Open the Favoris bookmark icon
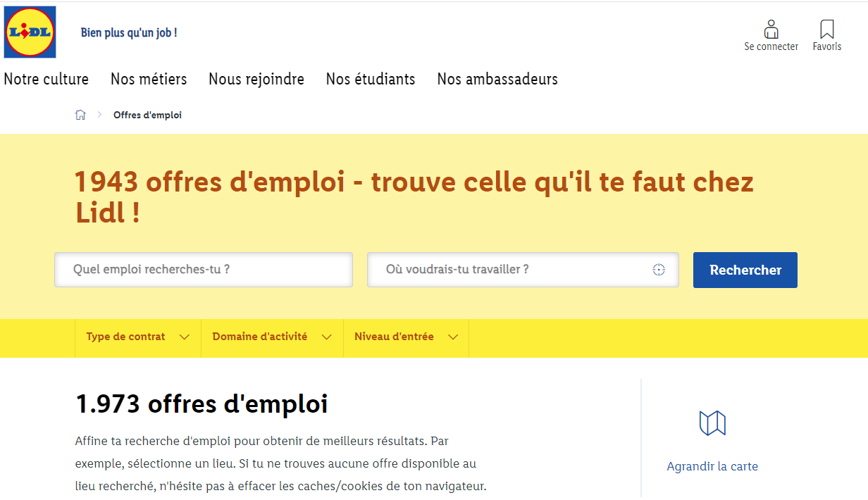The image size is (868, 500). coord(827,30)
